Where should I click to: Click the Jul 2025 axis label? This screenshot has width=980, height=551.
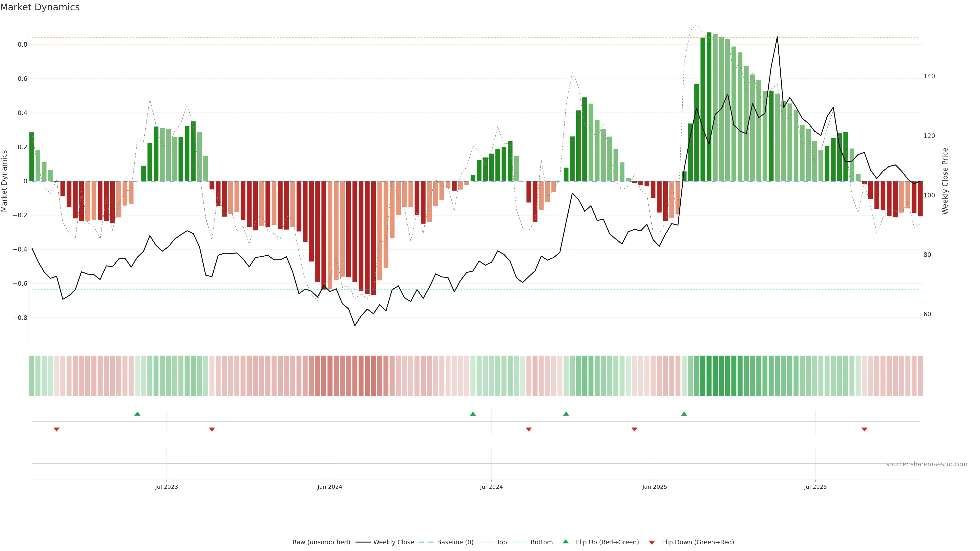tap(815, 487)
